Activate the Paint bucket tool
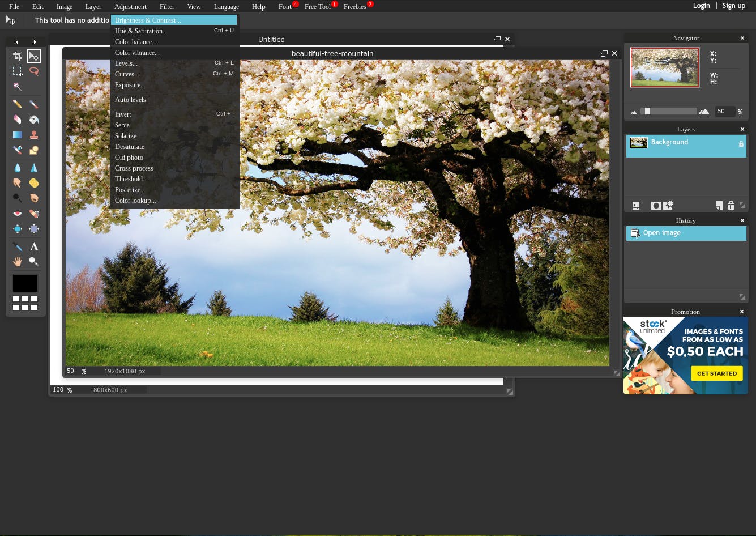Screen dimensions: 756x536 click(x=34, y=120)
